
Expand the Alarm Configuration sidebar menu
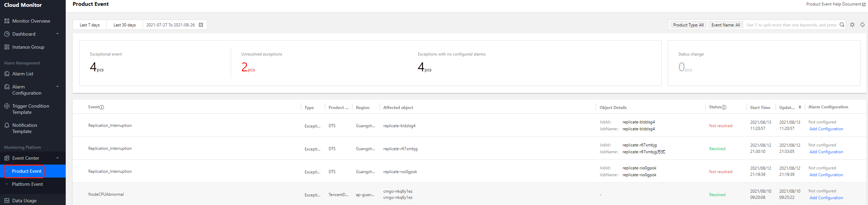(58, 87)
